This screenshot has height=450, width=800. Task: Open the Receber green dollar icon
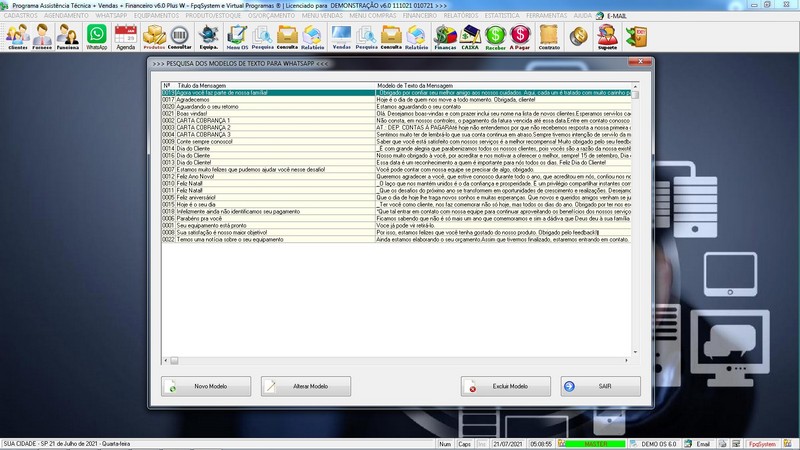pyautogui.click(x=495, y=37)
